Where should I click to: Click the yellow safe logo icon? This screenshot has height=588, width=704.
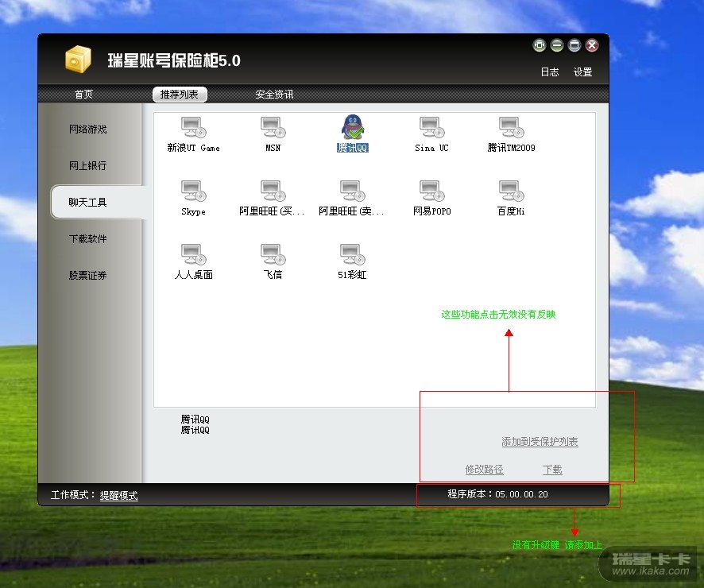(78, 59)
